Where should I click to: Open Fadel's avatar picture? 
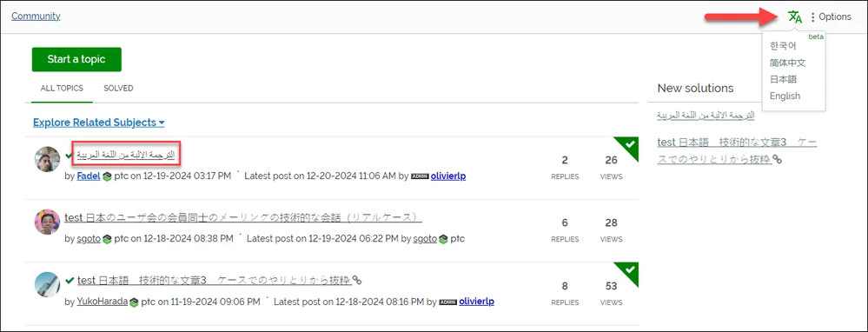click(x=47, y=159)
